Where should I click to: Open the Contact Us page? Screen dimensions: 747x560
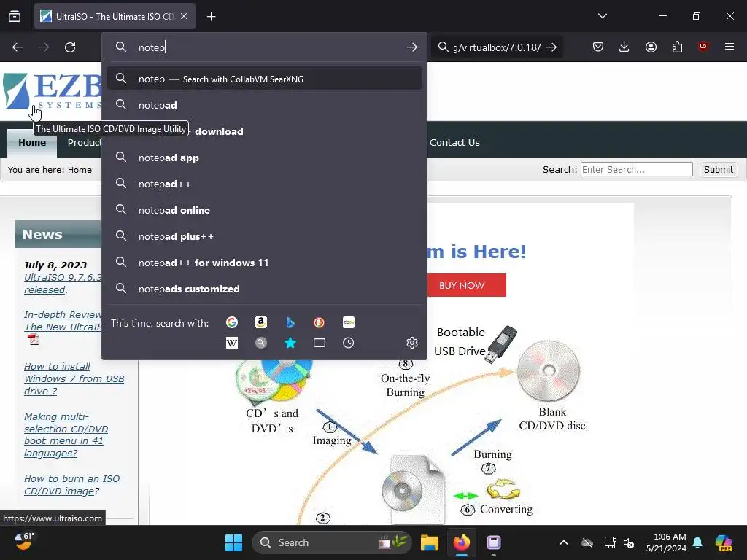click(454, 142)
